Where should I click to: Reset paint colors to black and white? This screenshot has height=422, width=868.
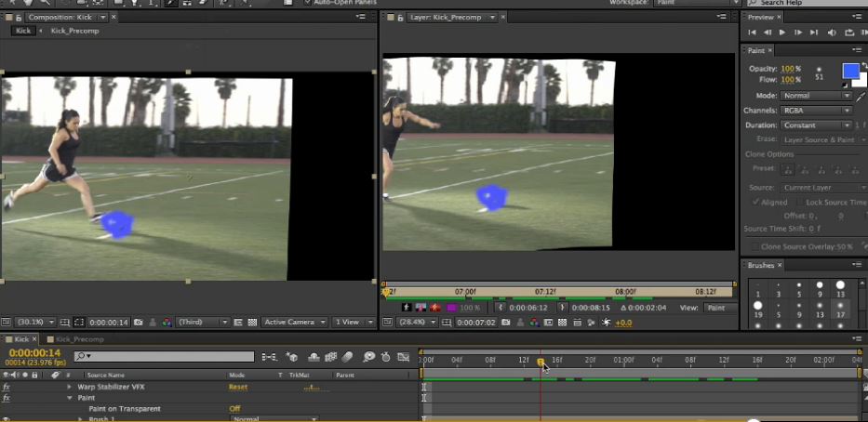pyautogui.click(x=846, y=86)
